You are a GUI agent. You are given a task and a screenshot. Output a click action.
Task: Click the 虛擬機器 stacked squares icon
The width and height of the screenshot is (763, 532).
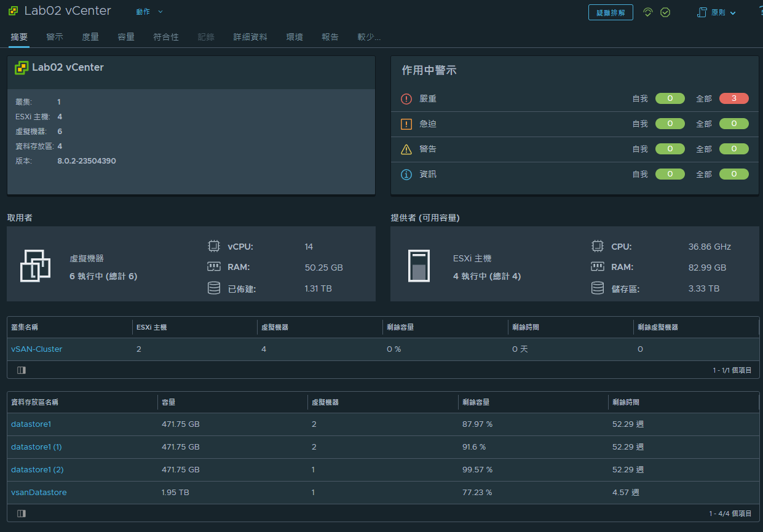click(35, 266)
